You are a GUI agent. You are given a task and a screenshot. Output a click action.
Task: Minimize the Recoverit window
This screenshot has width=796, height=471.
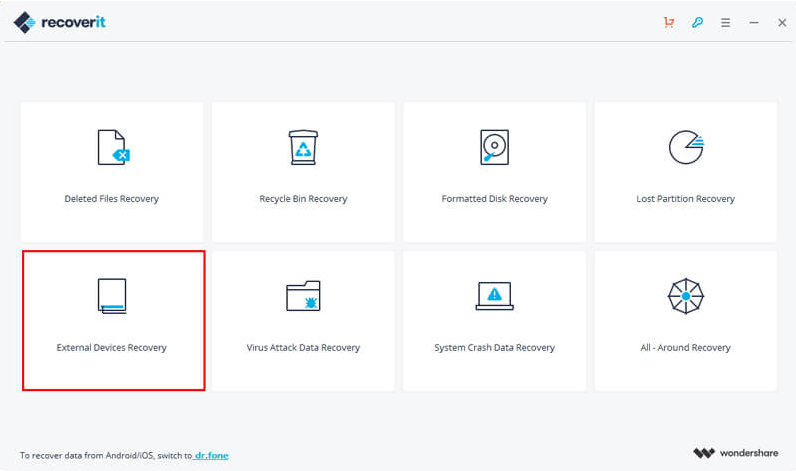point(753,22)
